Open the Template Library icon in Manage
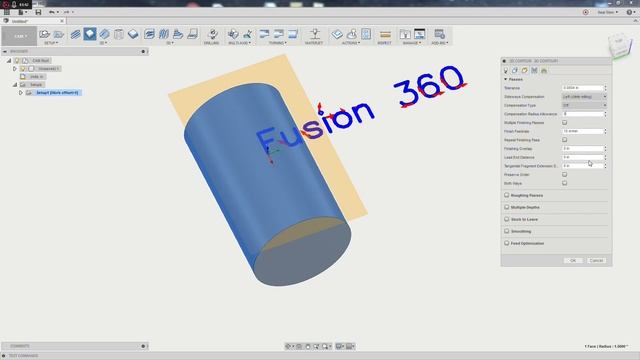 pos(420,34)
